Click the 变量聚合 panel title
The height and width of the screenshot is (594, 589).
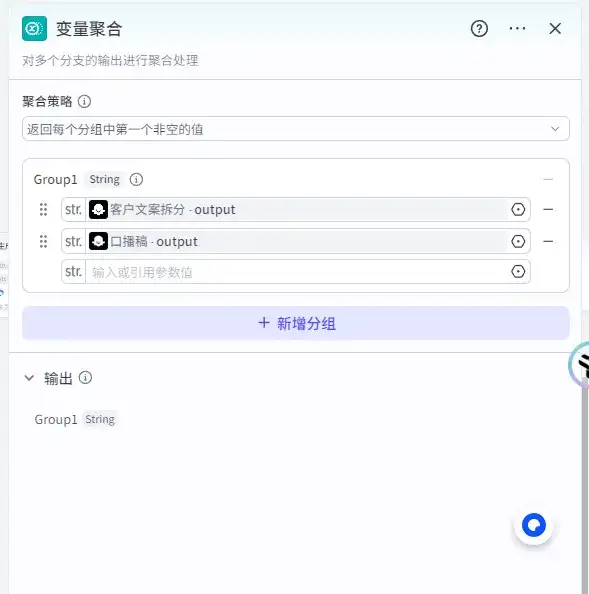click(89, 29)
